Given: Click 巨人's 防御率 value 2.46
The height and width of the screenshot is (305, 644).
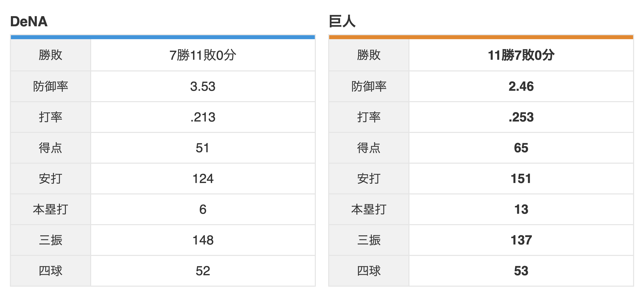Looking at the screenshot, I should pos(521,87).
